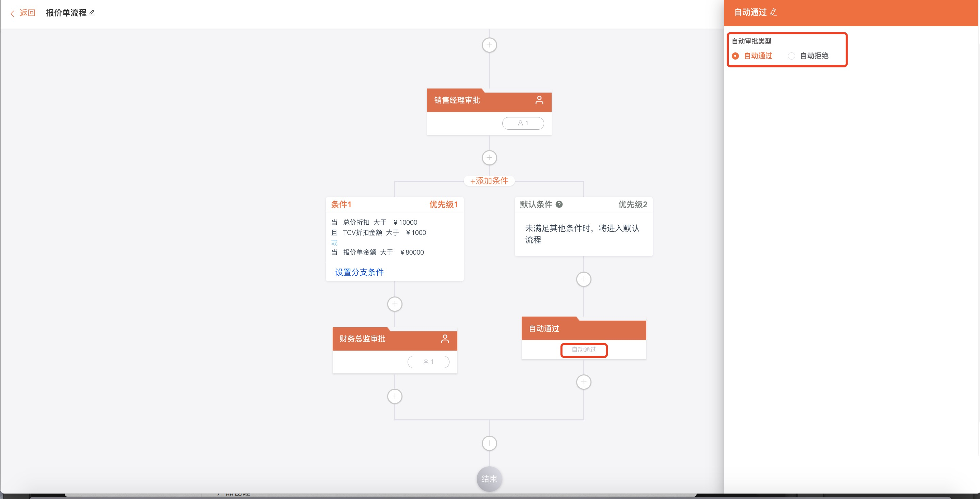Screen dimensions: 980x499
Task: Open approver count pill under 财务总监审批
Action: 428,362
